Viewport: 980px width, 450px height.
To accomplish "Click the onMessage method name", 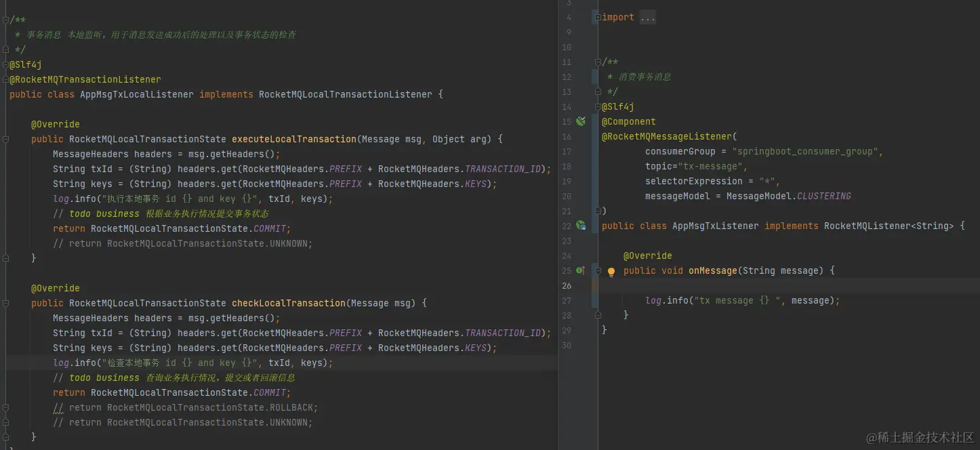I will click(713, 270).
